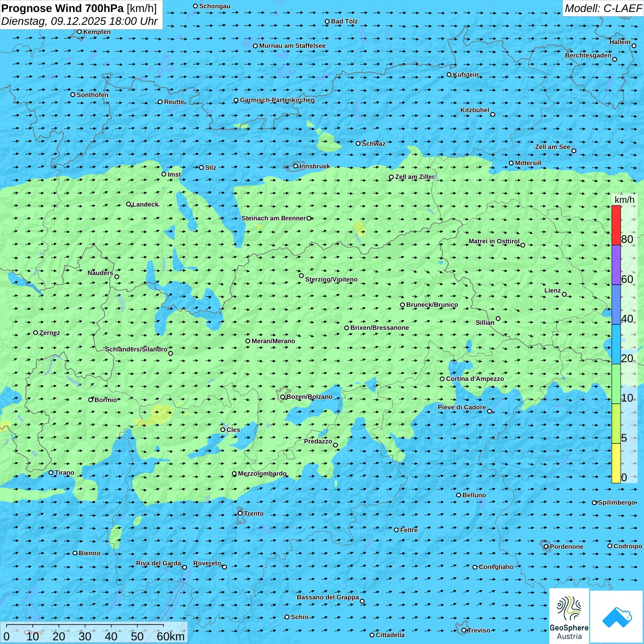Click the Meran/Merano city label
This screenshot has width=644, height=644.
[x=273, y=341]
